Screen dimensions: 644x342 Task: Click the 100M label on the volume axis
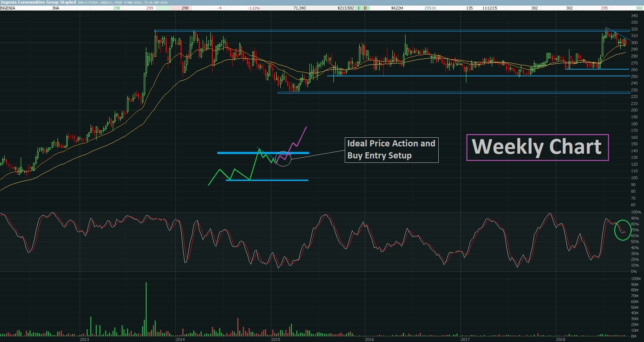tap(636, 279)
